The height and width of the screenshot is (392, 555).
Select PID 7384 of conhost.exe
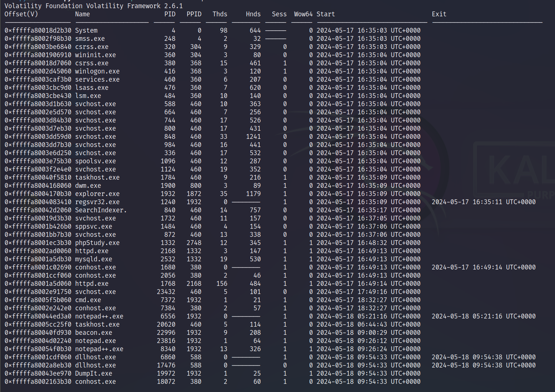(168, 308)
